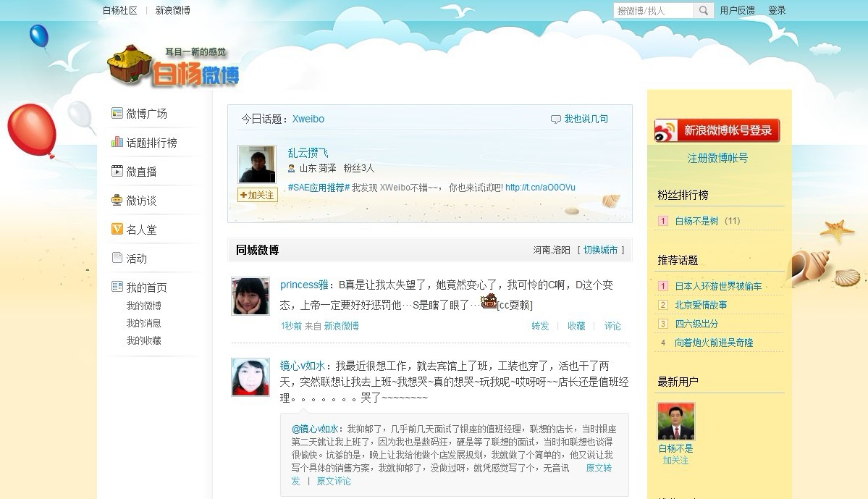Click the cc耍赖 emoticon in princess雅's post

488,301
